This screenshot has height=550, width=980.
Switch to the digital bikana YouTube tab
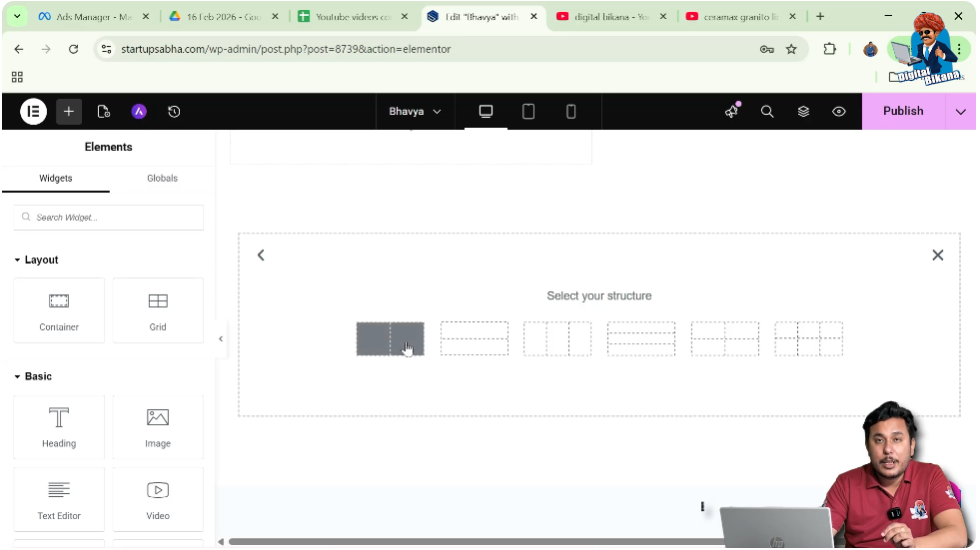click(611, 17)
